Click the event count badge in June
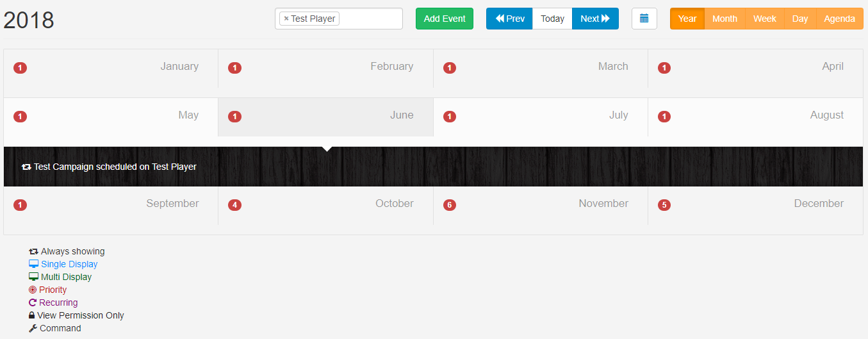 (235, 117)
